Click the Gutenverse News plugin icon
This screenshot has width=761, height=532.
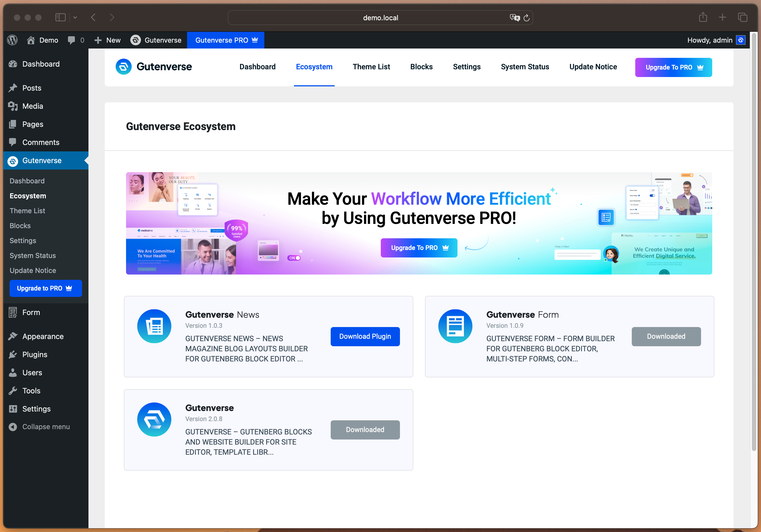pyautogui.click(x=154, y=326)
